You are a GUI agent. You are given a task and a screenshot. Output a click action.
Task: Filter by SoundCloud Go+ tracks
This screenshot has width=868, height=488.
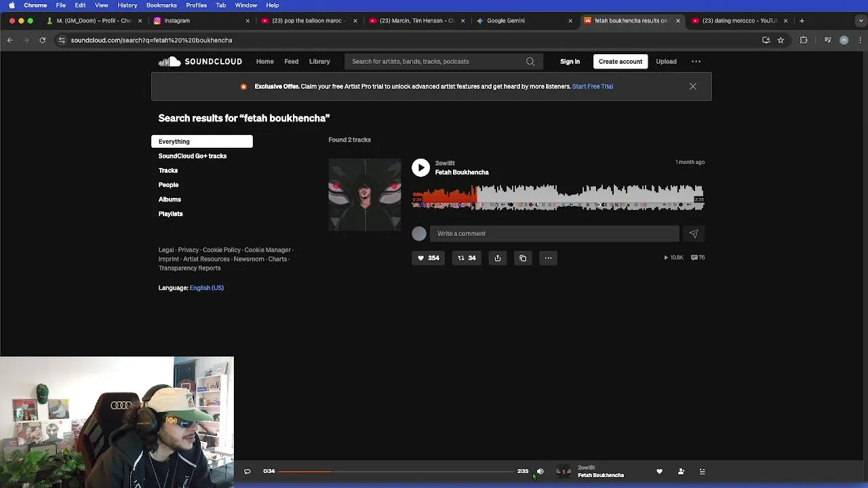(x=193, y=156)
